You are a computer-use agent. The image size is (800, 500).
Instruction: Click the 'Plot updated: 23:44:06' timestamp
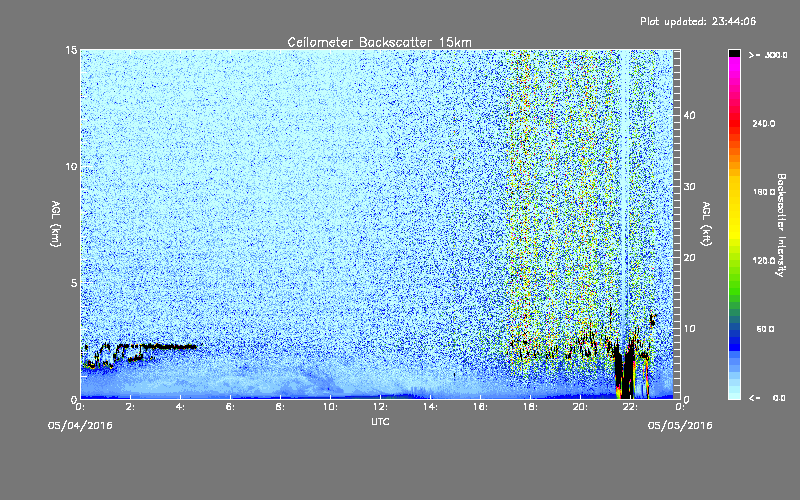[698, 21]
